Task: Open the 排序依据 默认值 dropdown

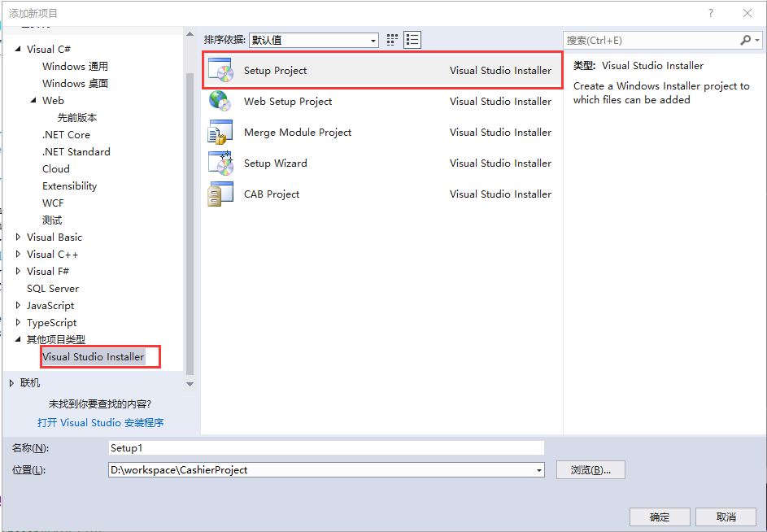Action: (x=373, y=39)
